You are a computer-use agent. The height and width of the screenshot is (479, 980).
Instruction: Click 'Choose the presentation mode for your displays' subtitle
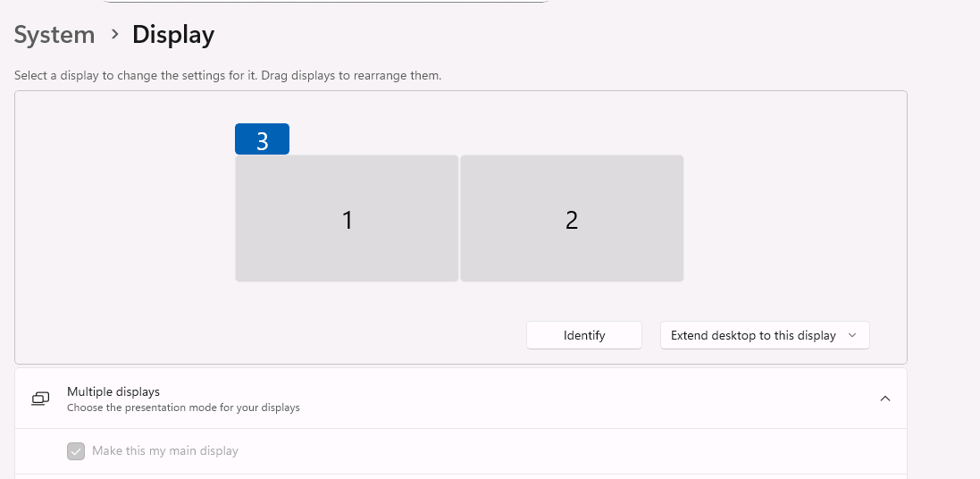coord(183,408)
